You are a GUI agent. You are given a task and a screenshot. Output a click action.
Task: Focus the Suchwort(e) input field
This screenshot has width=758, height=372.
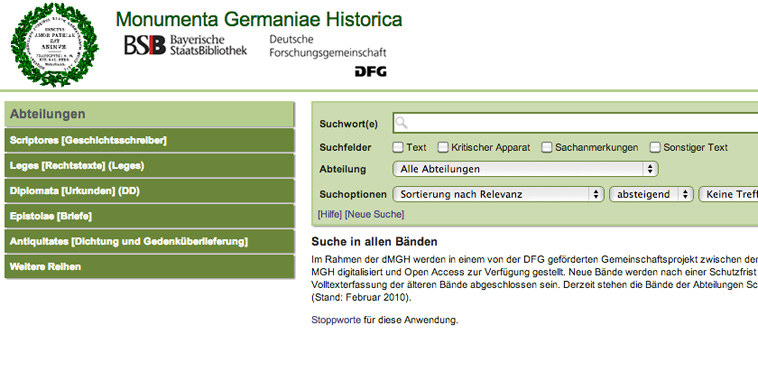coord(575,123)
